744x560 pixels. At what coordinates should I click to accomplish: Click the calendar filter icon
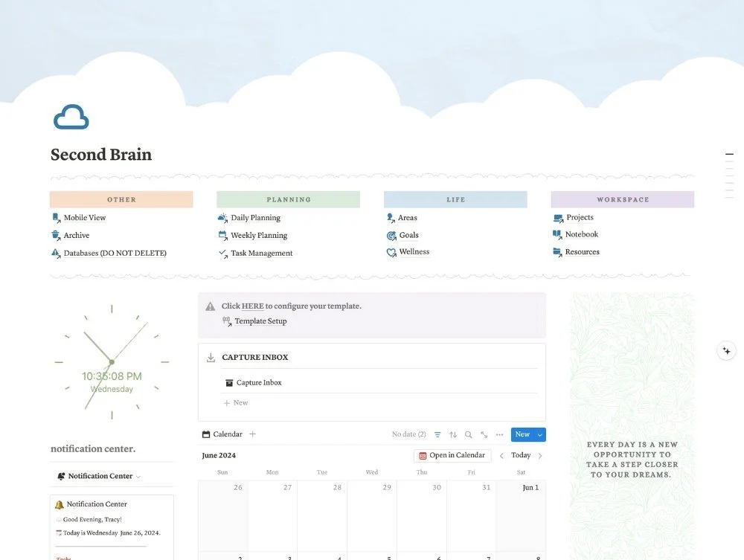[437, 434]
